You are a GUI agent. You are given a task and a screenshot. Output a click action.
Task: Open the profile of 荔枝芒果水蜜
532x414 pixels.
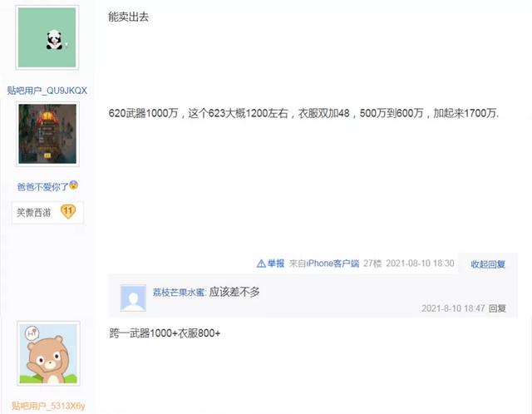point(179,292)
